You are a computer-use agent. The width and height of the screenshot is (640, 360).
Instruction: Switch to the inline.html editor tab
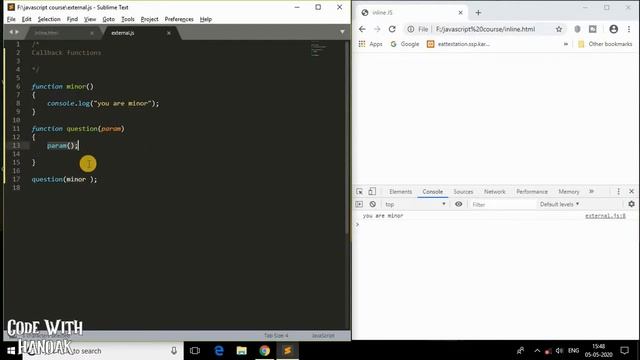tap(61, 33)
